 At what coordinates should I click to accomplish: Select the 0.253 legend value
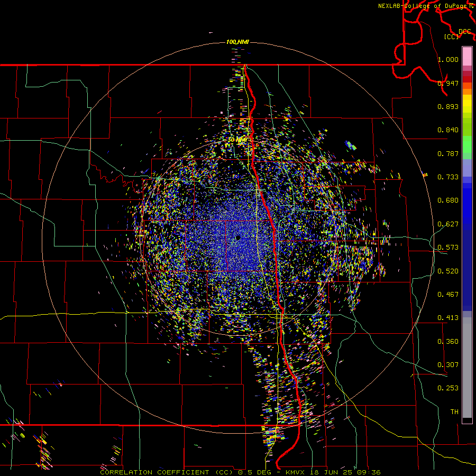tap(448, 388)
